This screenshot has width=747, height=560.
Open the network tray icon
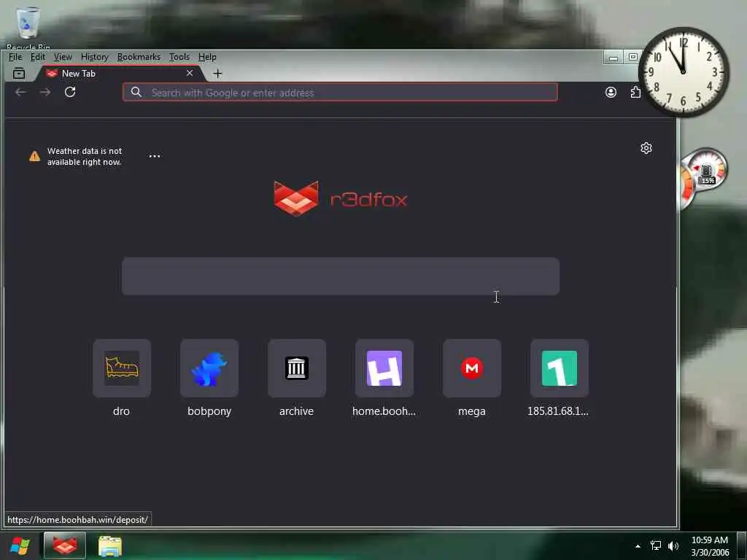point(656,545)
